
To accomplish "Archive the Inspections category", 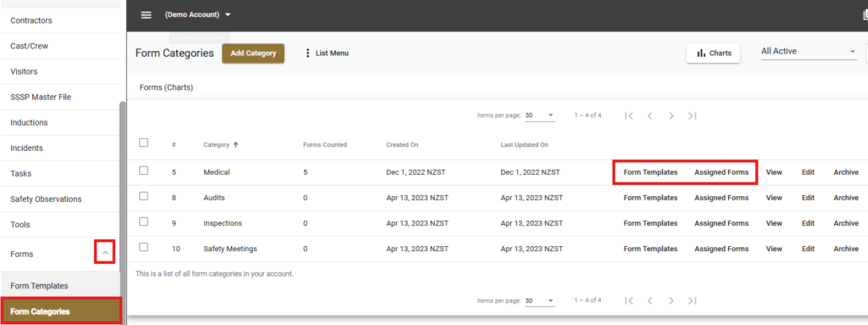I will pos(846,223).
